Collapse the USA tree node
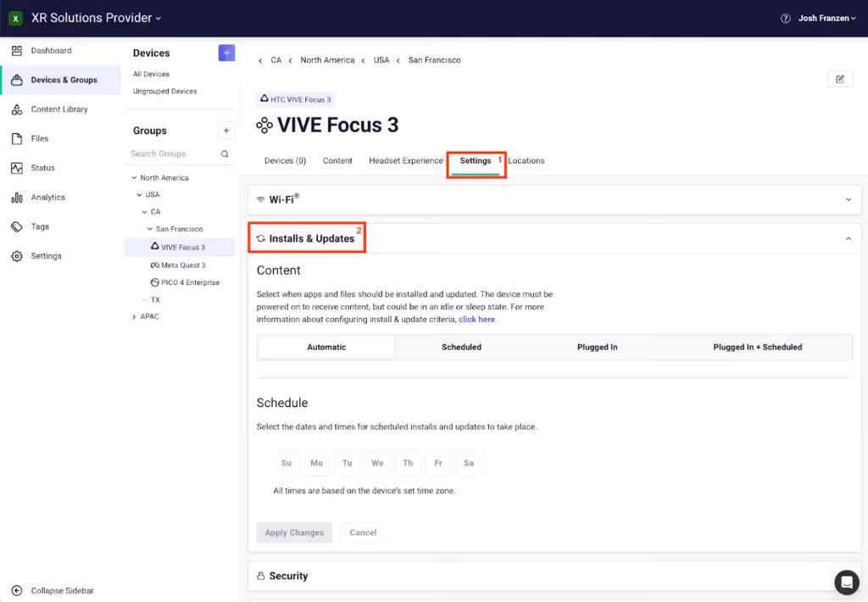The image size is (868, 602). (140, 195)
